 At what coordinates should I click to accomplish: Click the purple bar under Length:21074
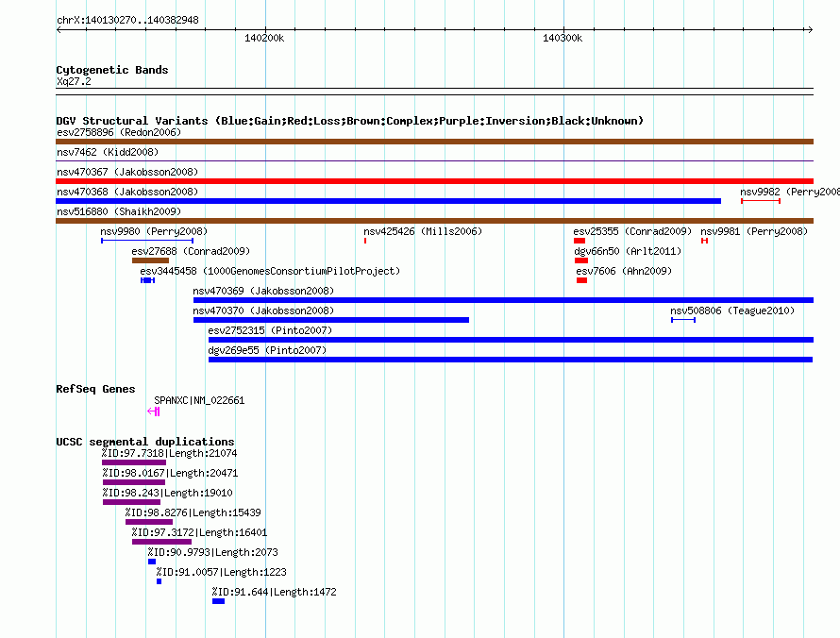(x=134, y=462)
